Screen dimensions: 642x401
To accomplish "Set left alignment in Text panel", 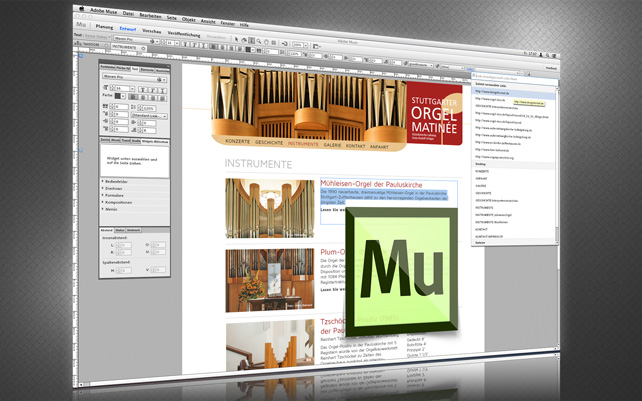I will 133,97.
